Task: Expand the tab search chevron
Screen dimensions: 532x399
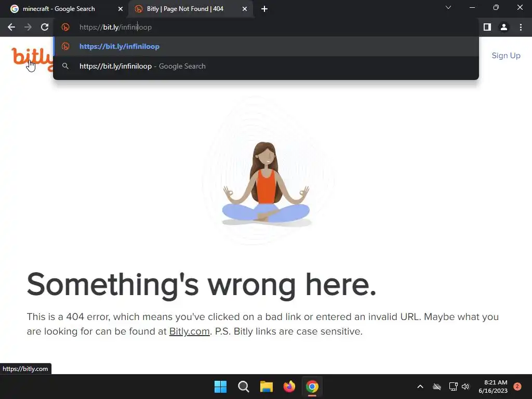Action: click(448, 7)
